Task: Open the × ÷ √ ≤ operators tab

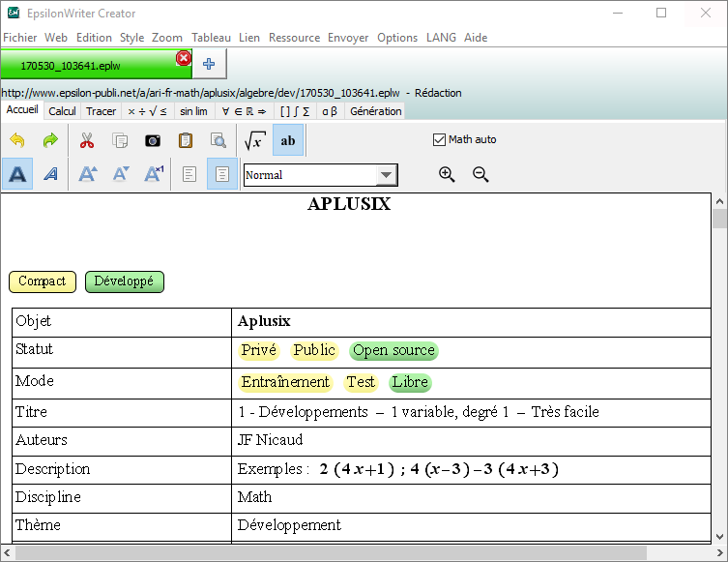Action: coord(147,111)
